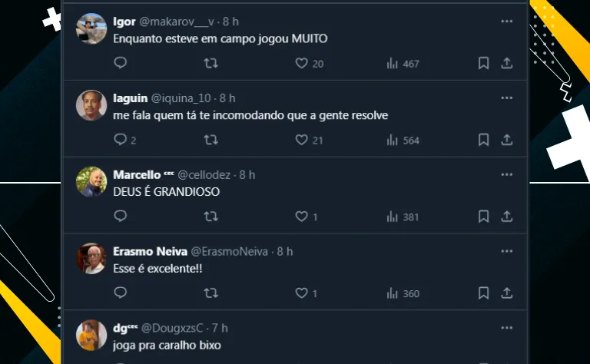Image resolution: width=590 pixels, height=364 pixels.
Task: Open more options on dg's tweet
Action: click(x=507, y=329)
